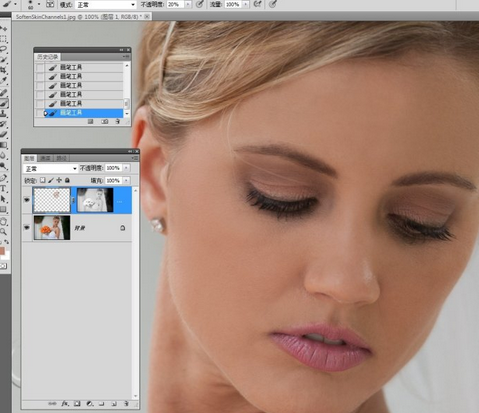Delete layer using Layers panel trash icon
The width and height of the screenshot is (479, 413).
(x=126, y=403)
